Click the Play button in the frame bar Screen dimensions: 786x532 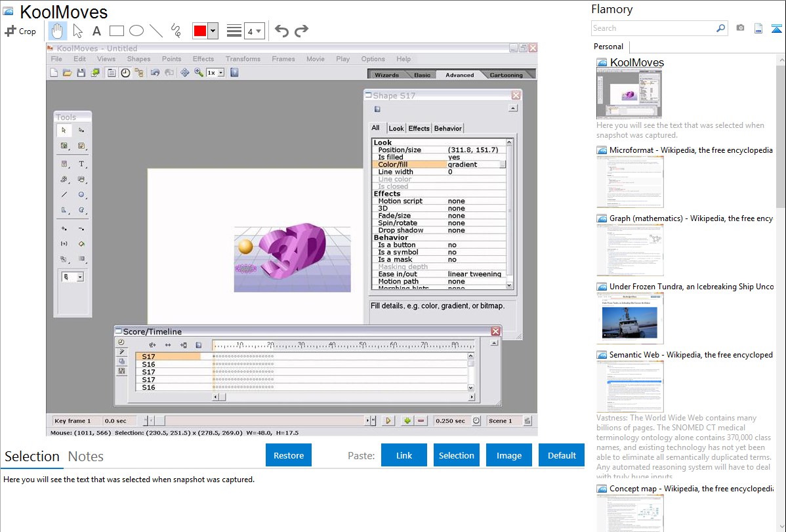pos(388,420)
